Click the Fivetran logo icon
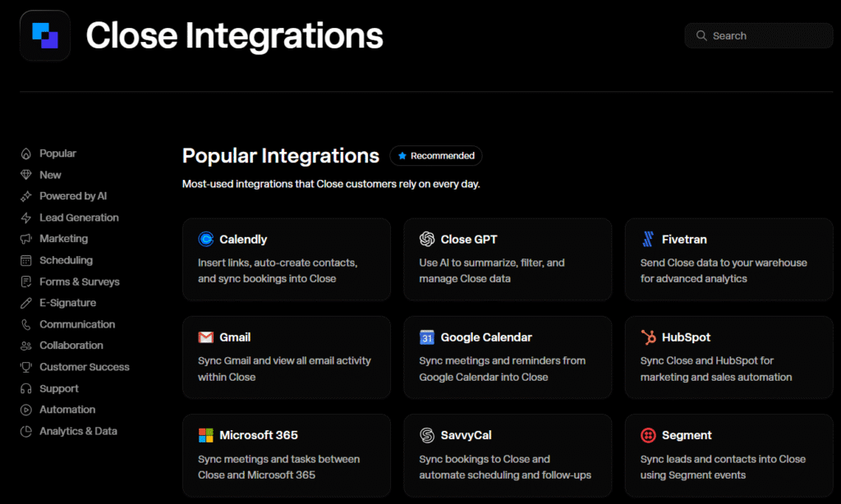Screen dimensions: 841x504 click(x=648, y=240)
